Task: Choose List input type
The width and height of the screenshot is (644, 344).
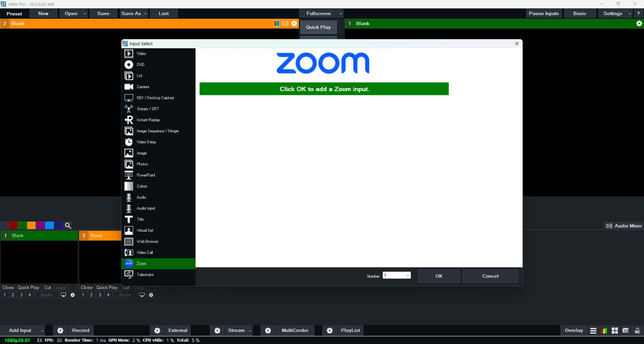Action: click(x=158, y=76)
